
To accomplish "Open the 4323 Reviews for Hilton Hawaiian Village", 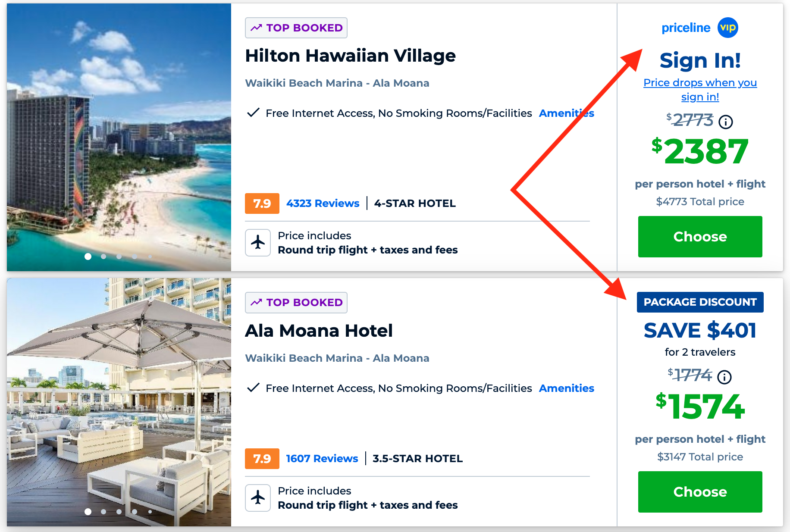I will [x=323, y=203].
